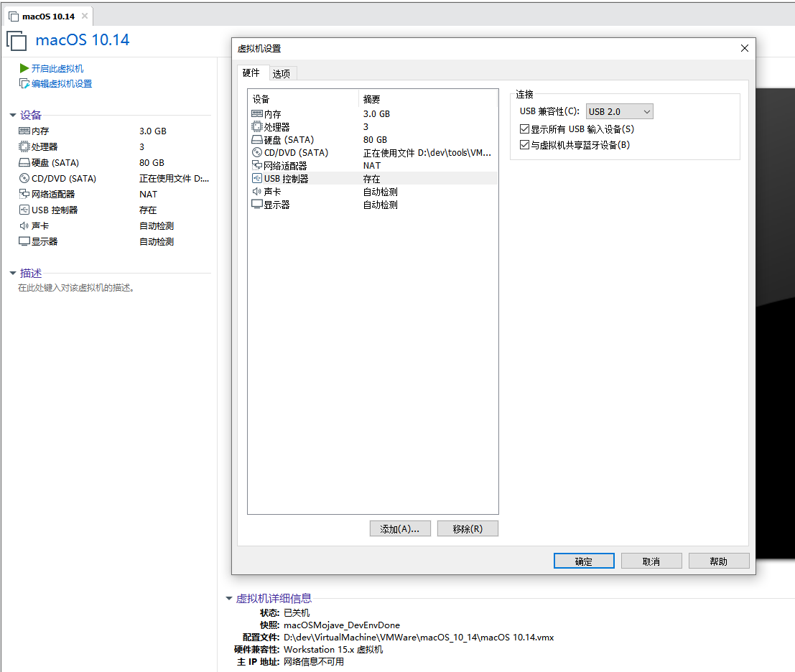
Task: Click the 设备 column header in dialog
Action: coord(304,99)
